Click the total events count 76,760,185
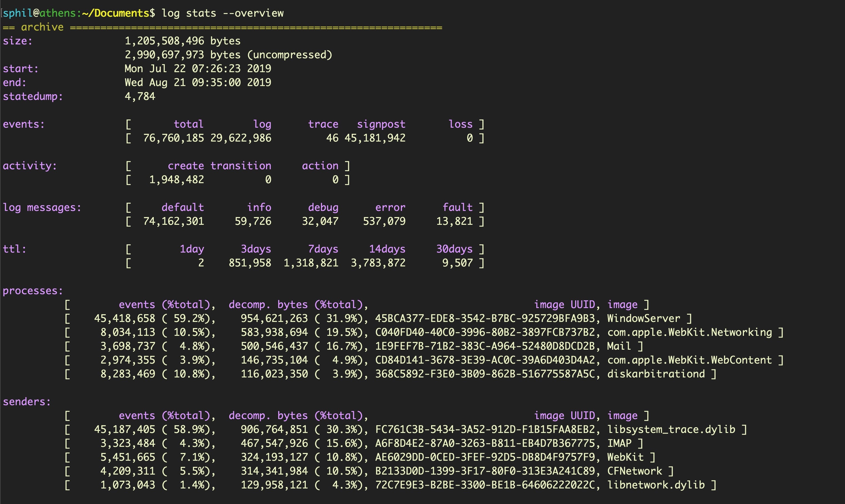The width and height of the screenshot is (845, 504). pos(173,138)
